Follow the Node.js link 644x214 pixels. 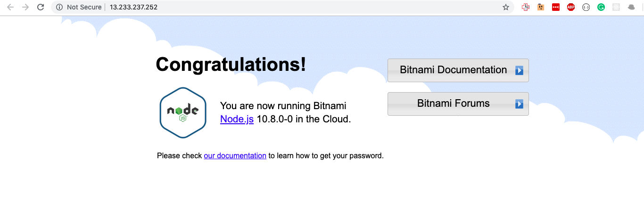237,119
